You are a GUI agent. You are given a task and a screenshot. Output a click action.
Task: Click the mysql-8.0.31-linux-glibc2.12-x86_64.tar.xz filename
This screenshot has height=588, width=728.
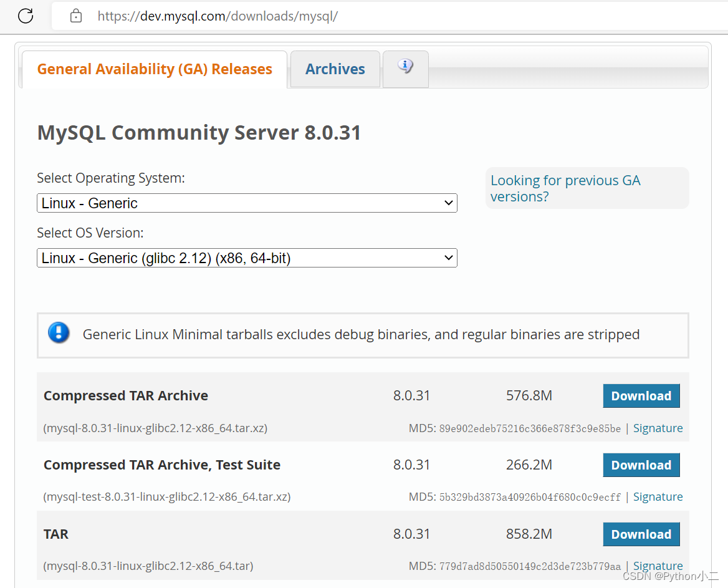click(155, 428)
